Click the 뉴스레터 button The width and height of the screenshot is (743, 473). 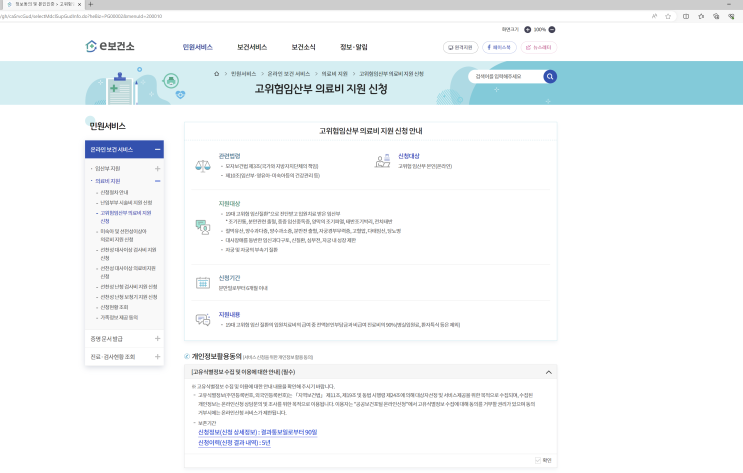539,47
